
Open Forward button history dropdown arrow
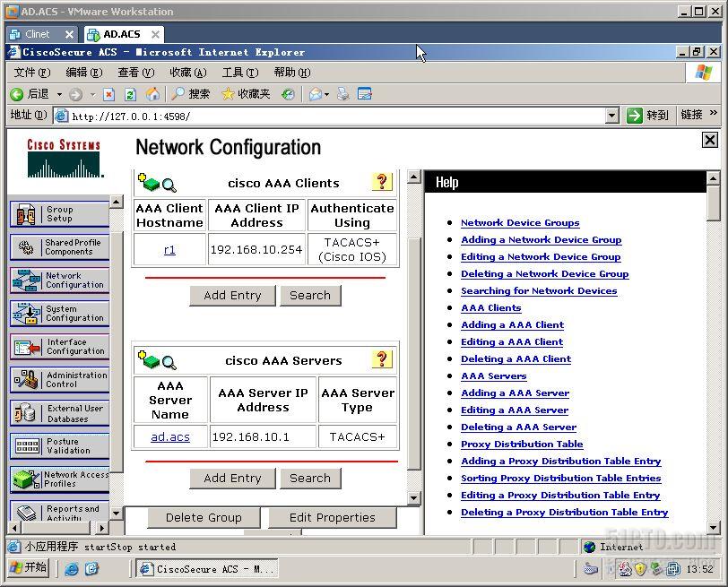pos(93,95)
